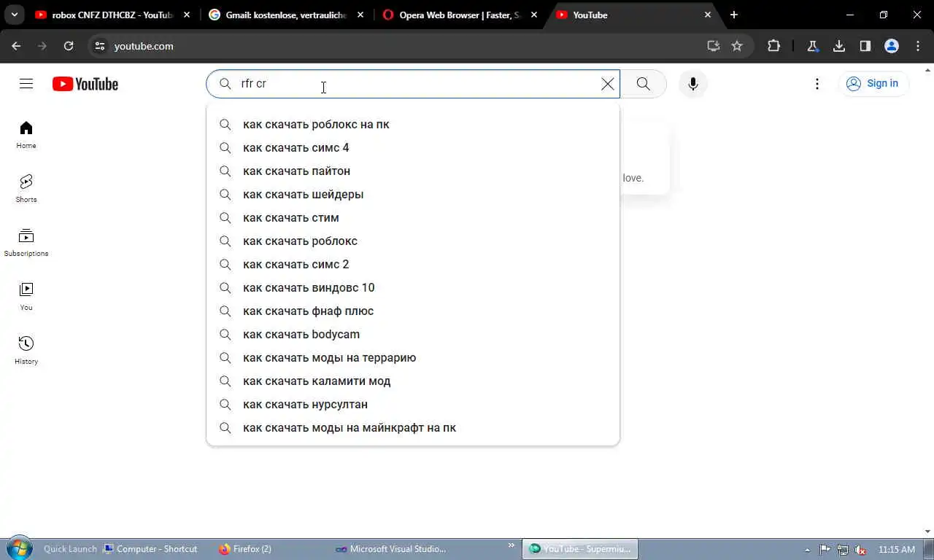Open the Chrome Labs flask icon
Image resolution: width=934 pixels, height=560 pixels.
(x=813, y=46)
